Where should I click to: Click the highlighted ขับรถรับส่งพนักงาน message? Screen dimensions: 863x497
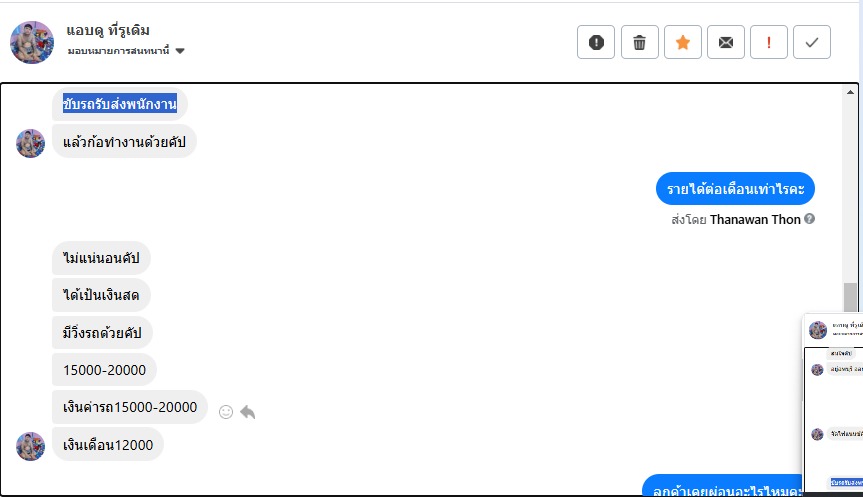(119, 103)
